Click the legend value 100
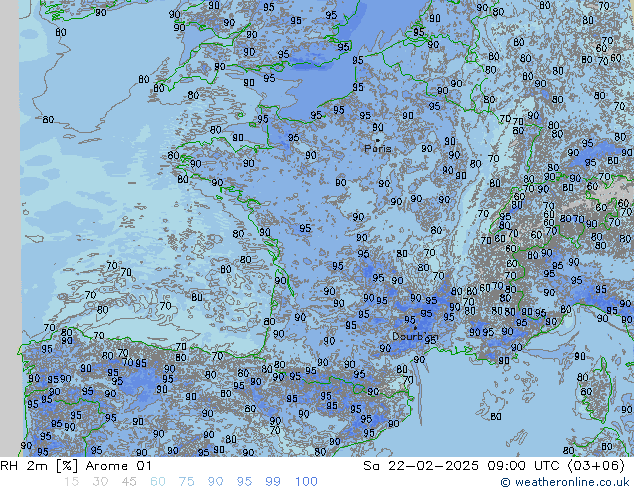The image size is (634, 490). [x=306, y=482]
